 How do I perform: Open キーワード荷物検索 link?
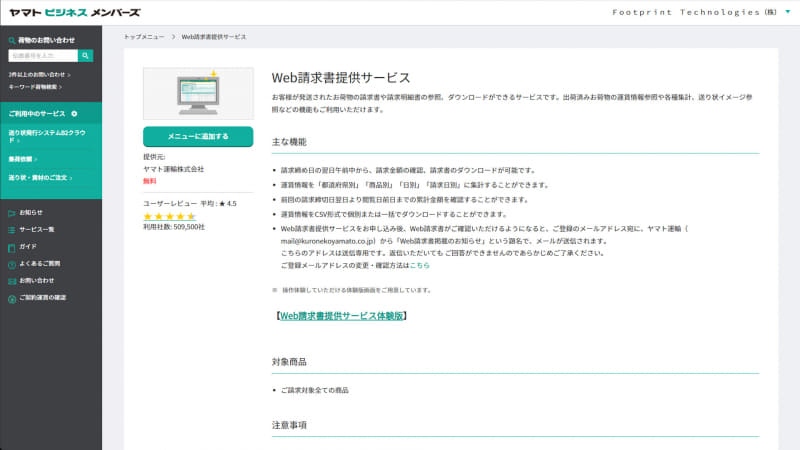[x=35, y=87]
